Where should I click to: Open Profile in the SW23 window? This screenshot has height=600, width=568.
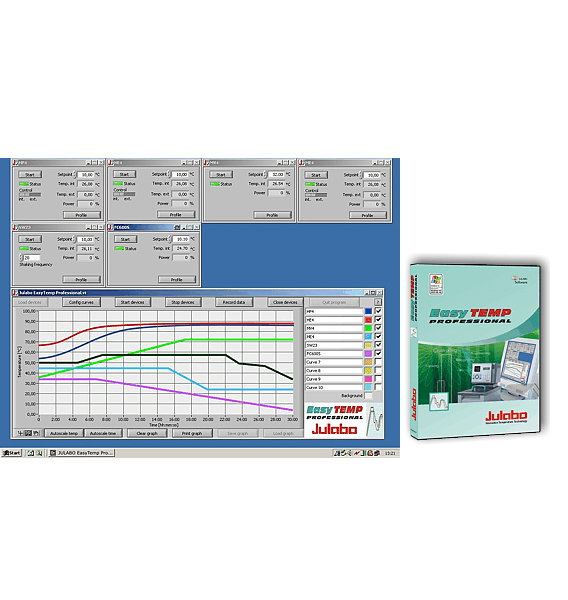click(x=82, y=280)
